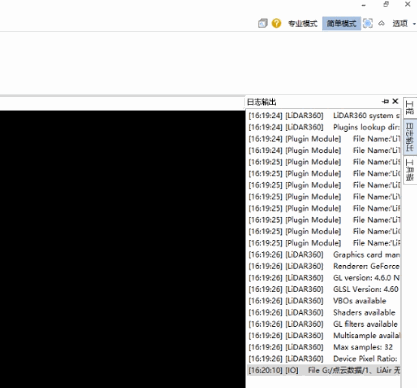Open the 工具箱 toolbox side tab
Viewport: 417px width, 388px height.
(x=410, y=170)
